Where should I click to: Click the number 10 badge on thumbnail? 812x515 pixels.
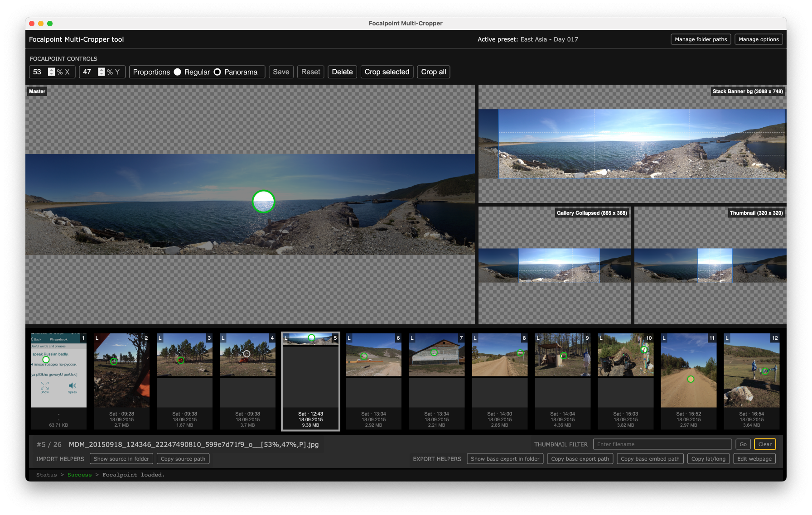649,338
